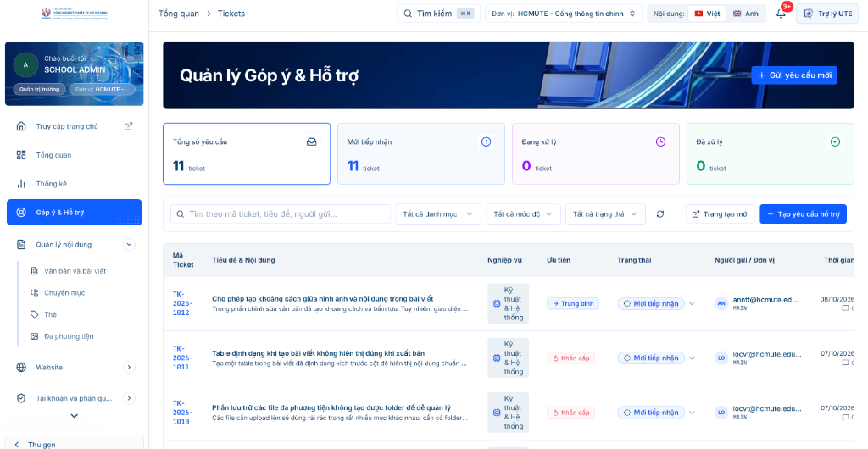Click Tổng quan breadcrumb link

tap(179, 14)
